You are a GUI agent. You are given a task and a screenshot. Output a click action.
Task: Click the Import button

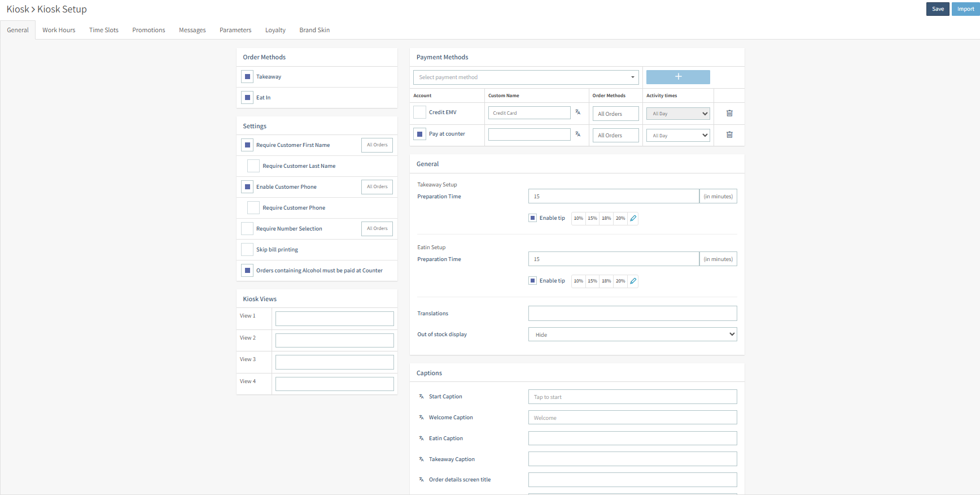(x=965, y=9)
